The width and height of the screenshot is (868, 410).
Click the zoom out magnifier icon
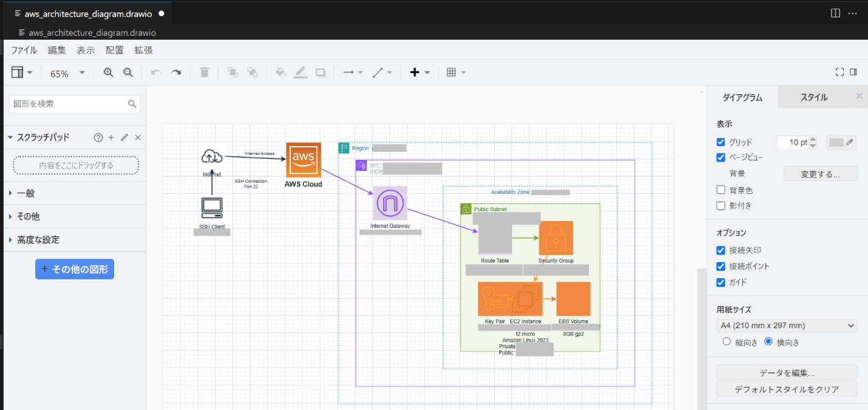pos(128,72)
